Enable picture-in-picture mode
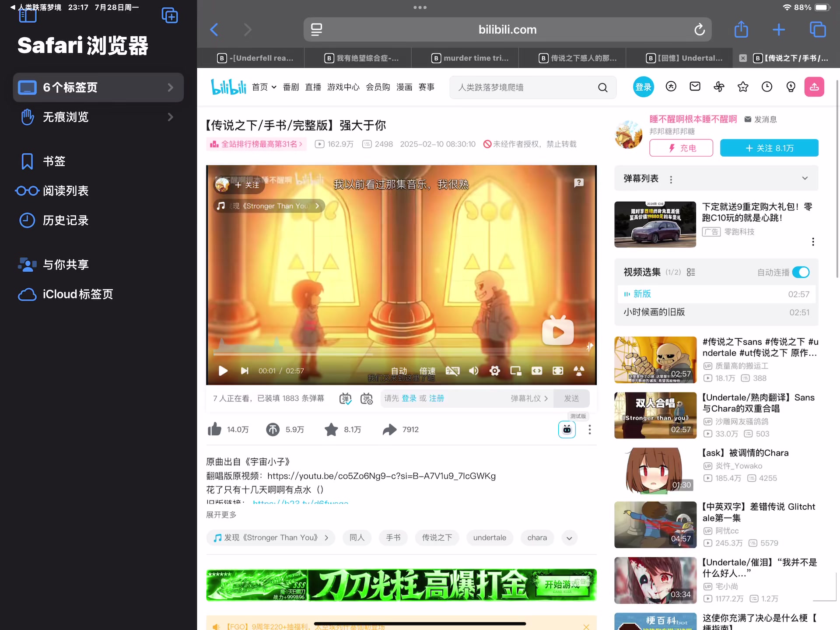840x630 pixels. [516, 371]
